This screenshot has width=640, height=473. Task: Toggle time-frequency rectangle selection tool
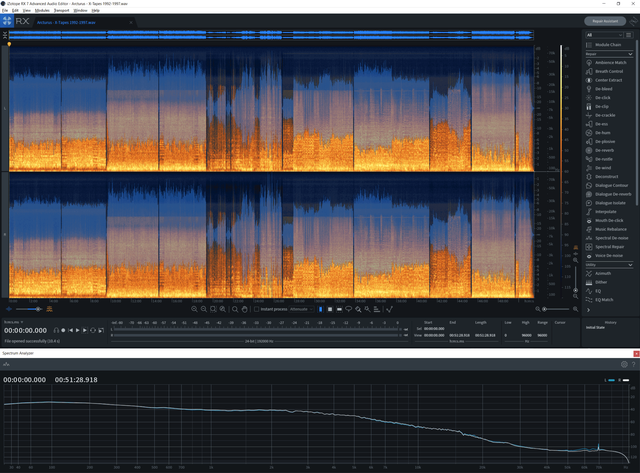click(330, 309)
